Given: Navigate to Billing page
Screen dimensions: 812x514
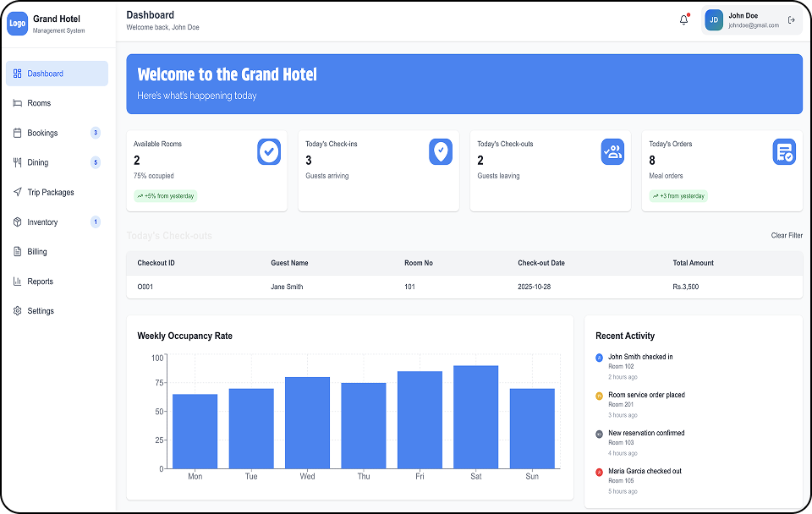Looking at the screenshot, I should pos(37,252).
